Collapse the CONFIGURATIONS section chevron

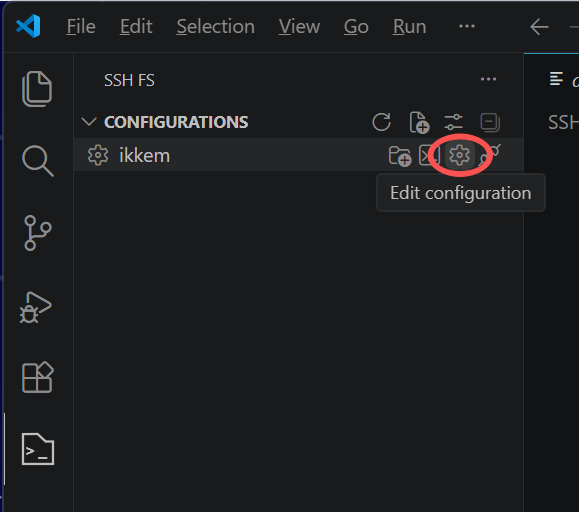[x=89, y=122]
